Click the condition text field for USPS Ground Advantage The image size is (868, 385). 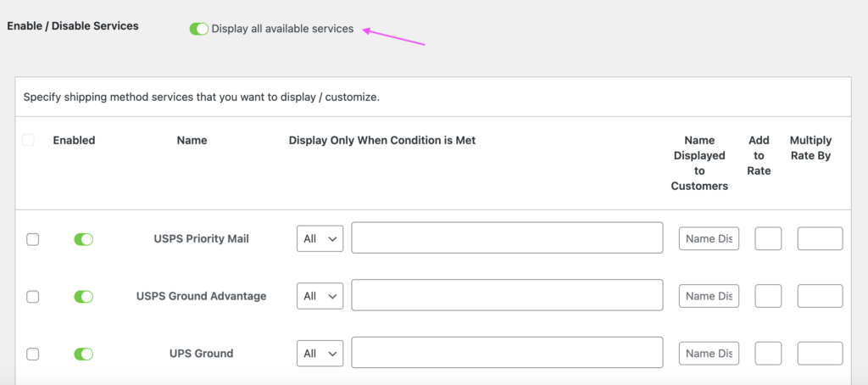(507, 295)
